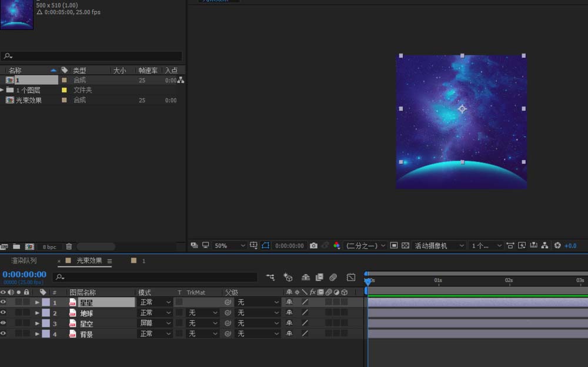Open the blend mode dropdown for 星空 layer
Screen dimensions: 588x367
pyautogui.click(x=155, y=323)
